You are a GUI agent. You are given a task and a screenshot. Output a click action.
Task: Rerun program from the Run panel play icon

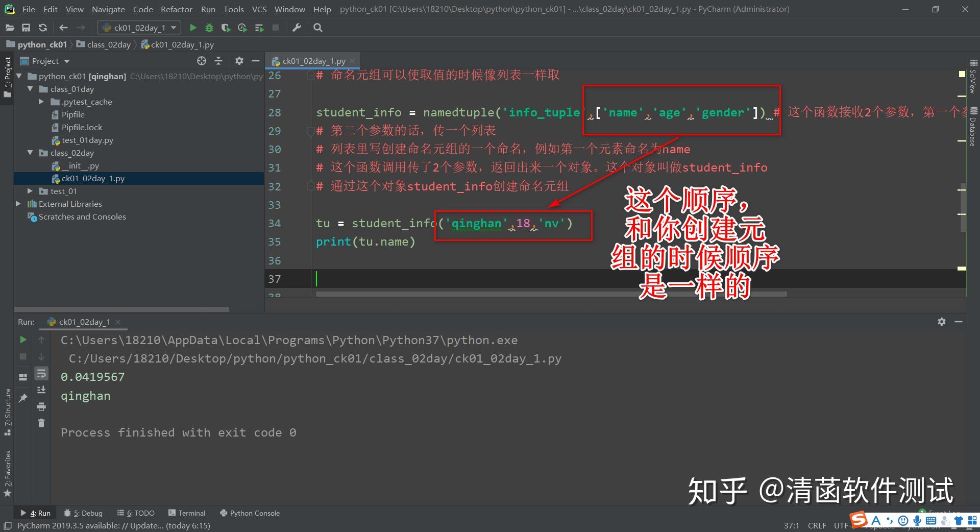click(x=22, y=340)
